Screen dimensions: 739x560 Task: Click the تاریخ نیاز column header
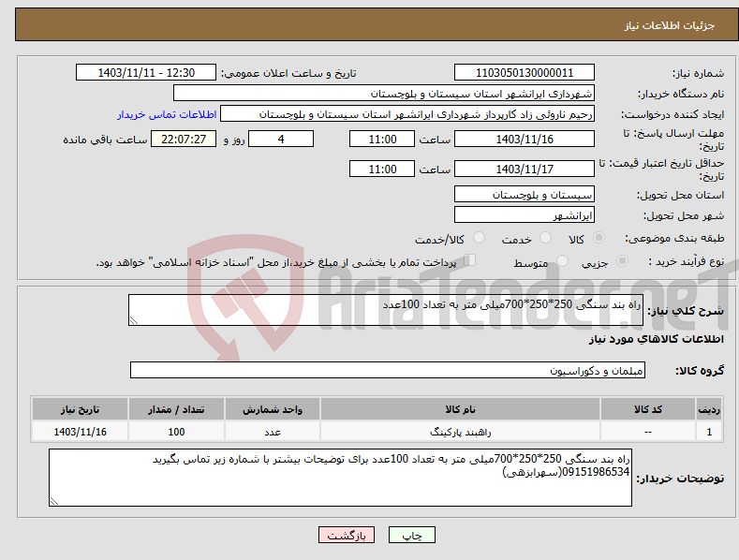pyautogui.click(x=81, y=409)
